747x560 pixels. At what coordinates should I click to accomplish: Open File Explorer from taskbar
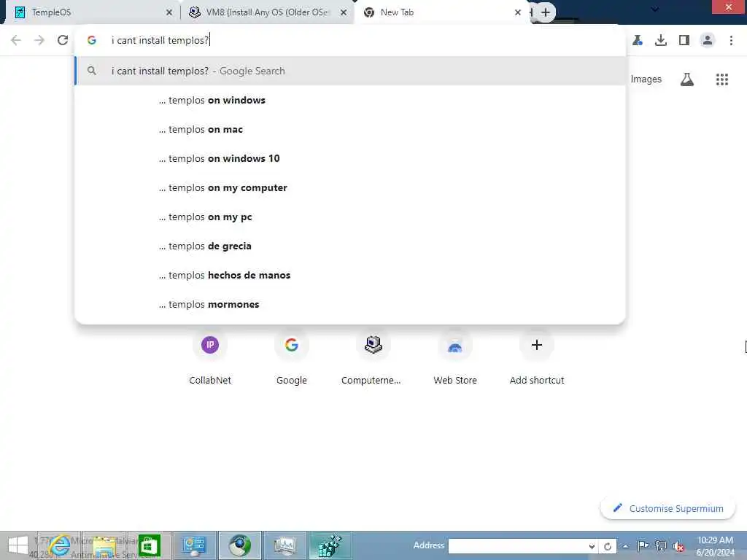click(105, 545)
